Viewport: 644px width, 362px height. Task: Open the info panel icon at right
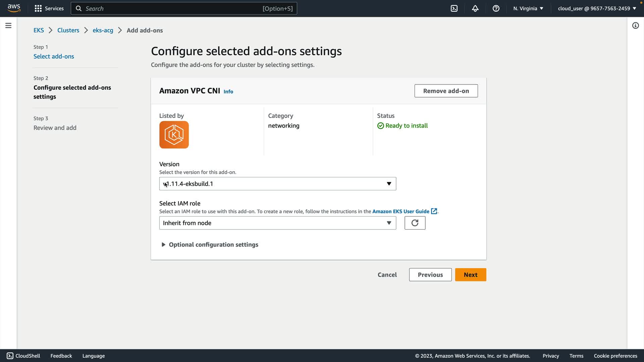[635, 25]
